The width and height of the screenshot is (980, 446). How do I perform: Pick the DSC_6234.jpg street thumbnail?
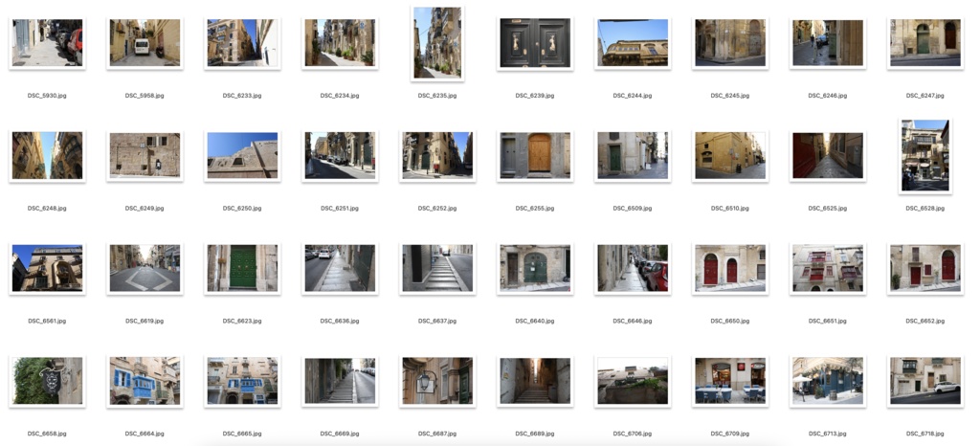click(x=340, y=42)
